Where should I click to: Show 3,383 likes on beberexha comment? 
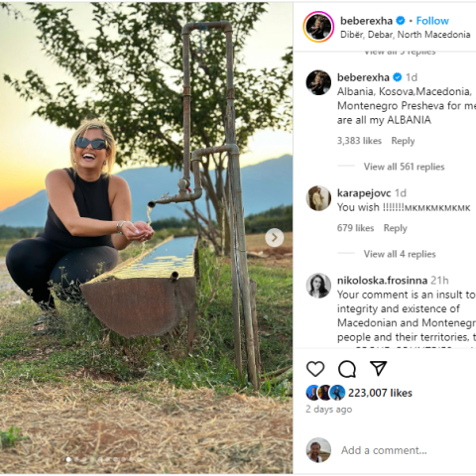point(359,141)
